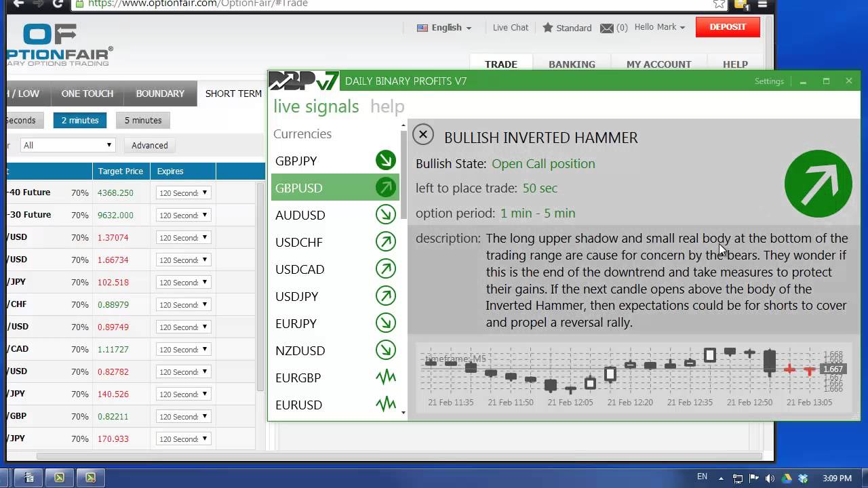Open Daily Binary Profits Settings
Screen dimensions: 868x488
(769, 81)
